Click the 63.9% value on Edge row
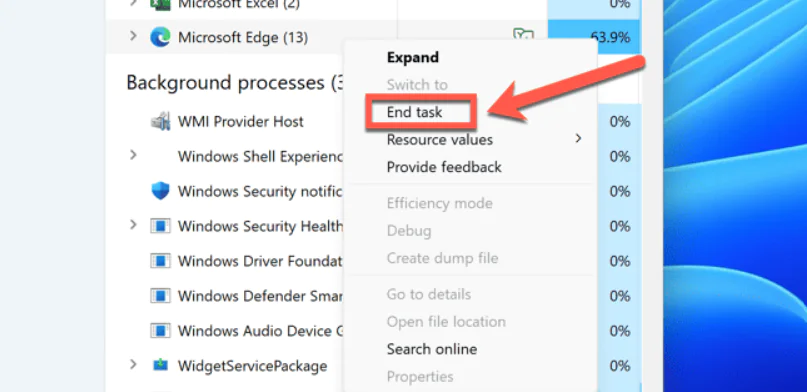 click(x=609, y=38)
